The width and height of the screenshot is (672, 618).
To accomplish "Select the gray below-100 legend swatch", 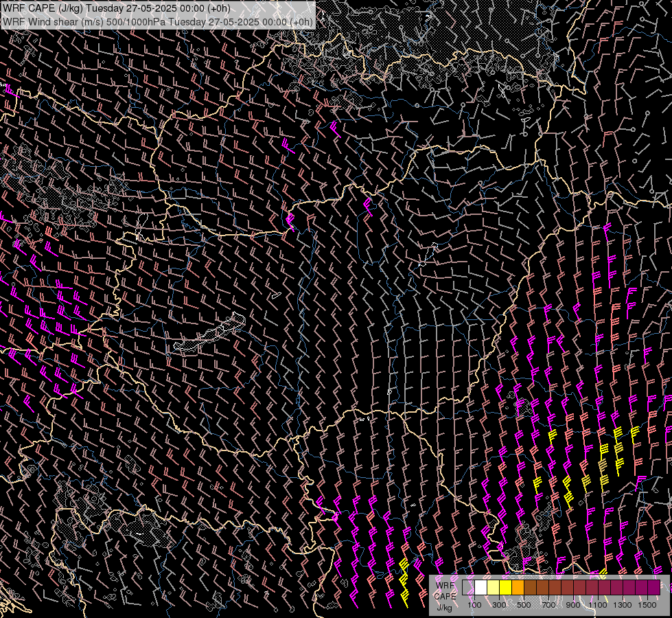I will pos(468,587).
